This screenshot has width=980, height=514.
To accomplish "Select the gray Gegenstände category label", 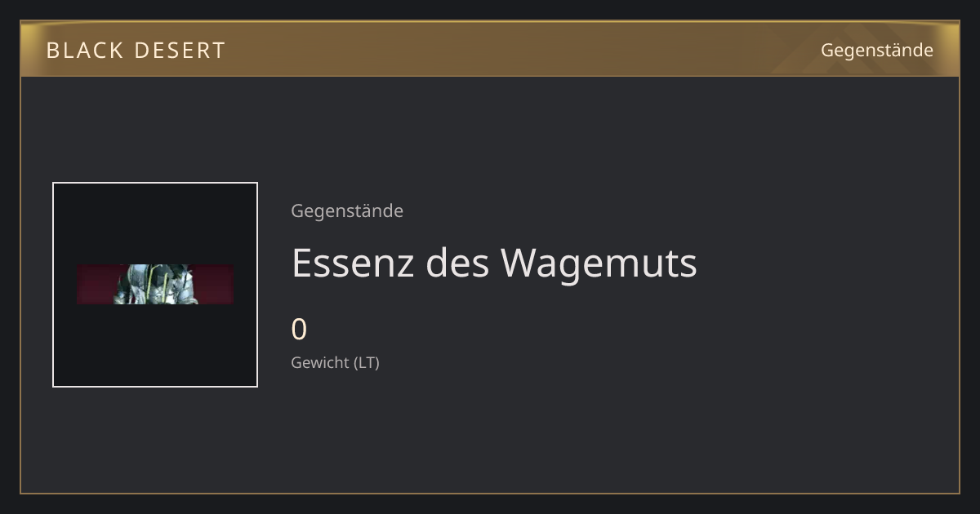I will pyautogui.click(x=347, y=210).
